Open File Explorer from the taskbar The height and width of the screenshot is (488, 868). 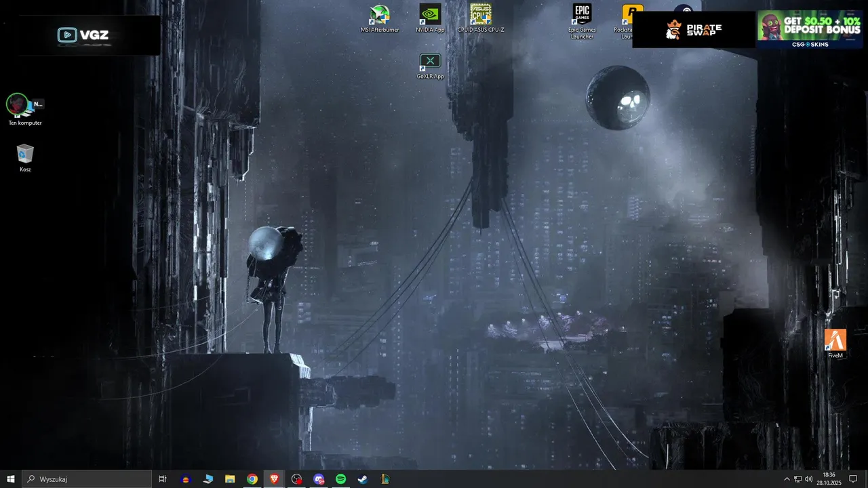point(230,479)
